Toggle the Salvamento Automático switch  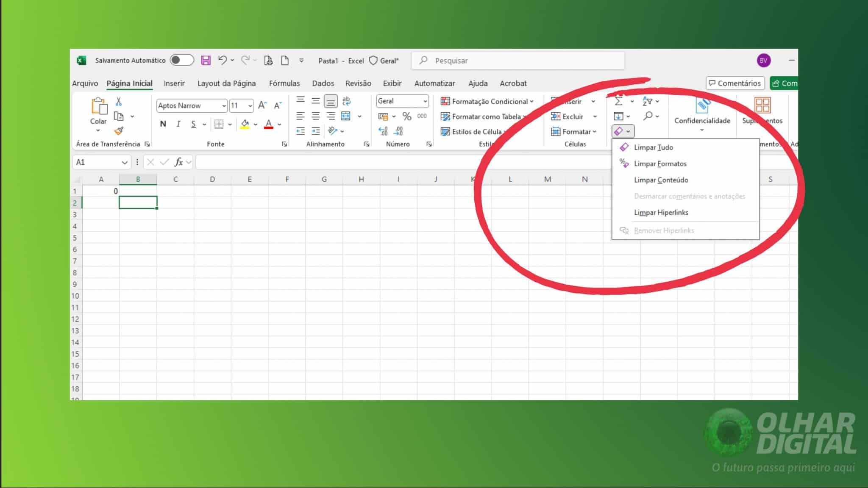coord(182,60)
